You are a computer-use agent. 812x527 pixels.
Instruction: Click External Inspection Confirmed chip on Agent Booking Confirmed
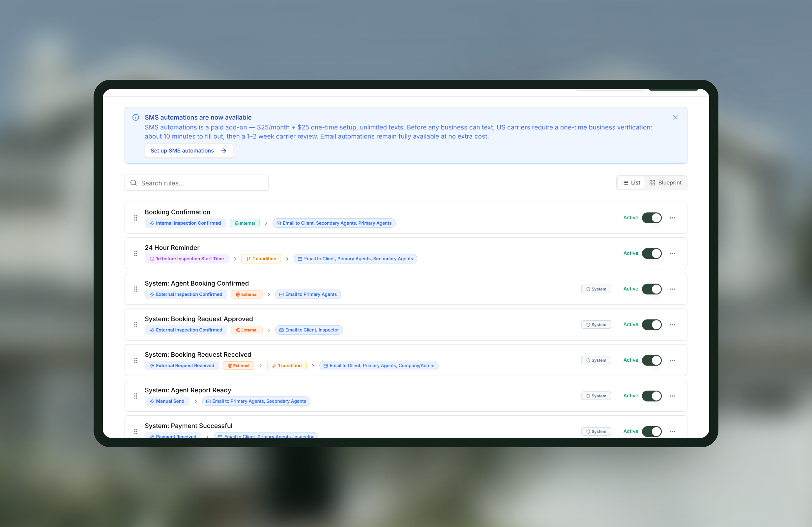[x=186, y=294]
